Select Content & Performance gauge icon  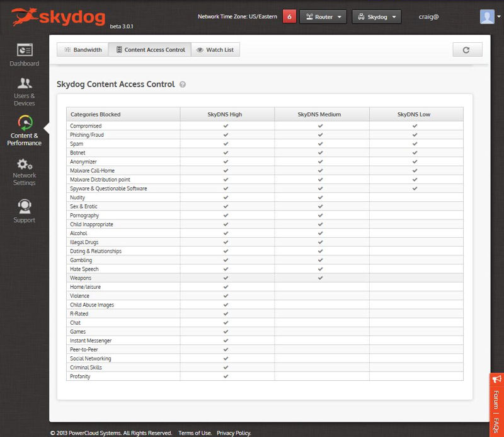[x=25, y=123]
